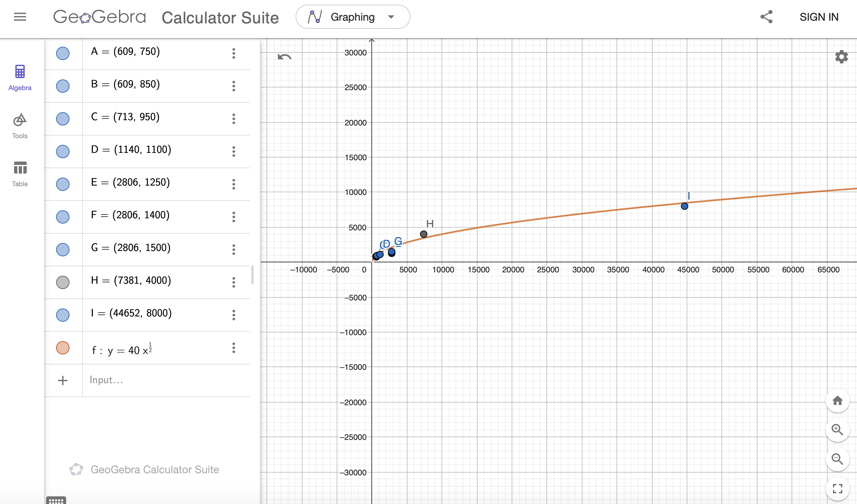Toggle visibility of point E
Viewport: 857px width, 504px height.
(62, 184)
